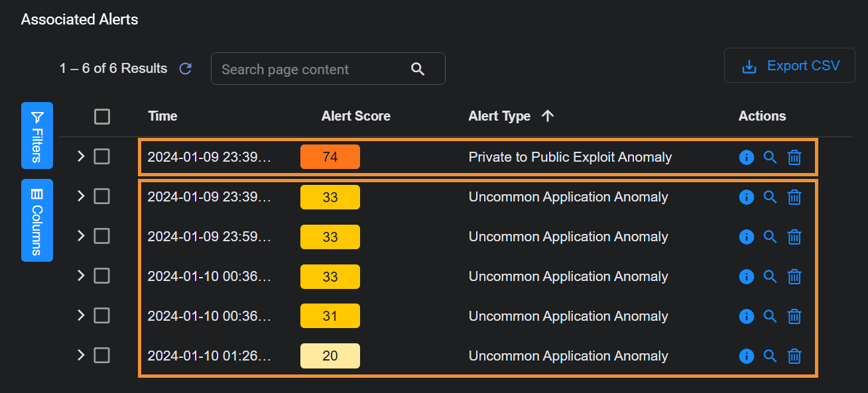This screenshot has width=868, height=393.
Task: Open the Columns side tab
Action: tap(37, 220)
